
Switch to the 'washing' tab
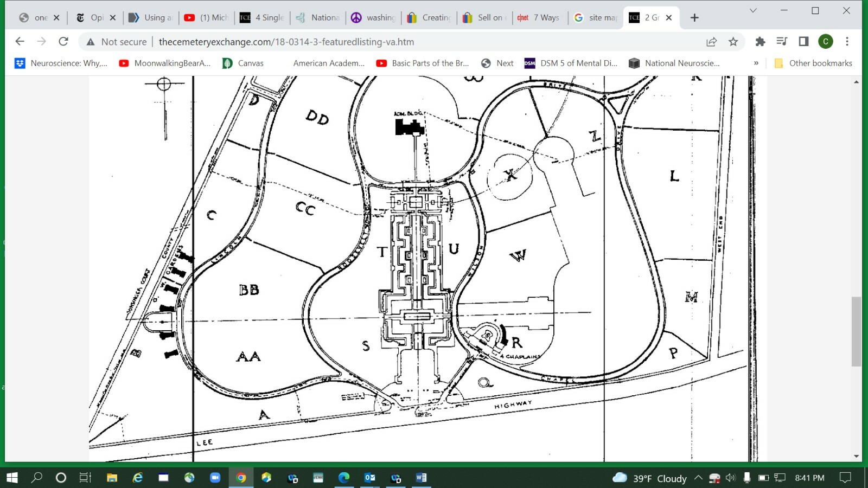[x=374, y=18]
